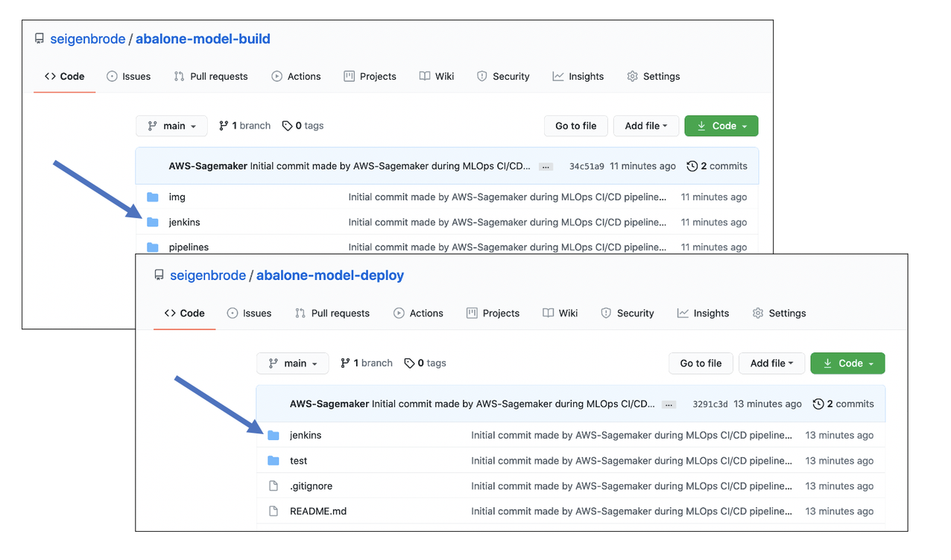951x560 pixels.
Task: Click Go to file in abalone-model-deploy window
Action: coord(701,363)
